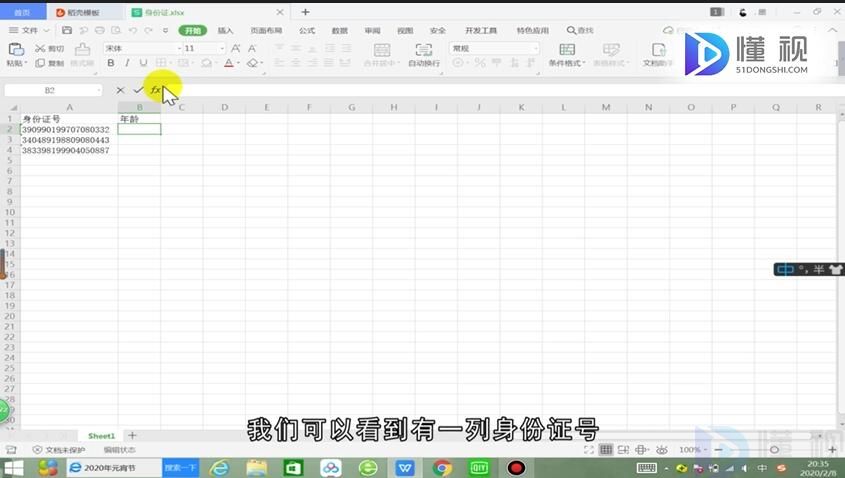Viewport: 845px width, 478px height.
Task: Click cell B1 with text 年龄
Action: point(139,119)
